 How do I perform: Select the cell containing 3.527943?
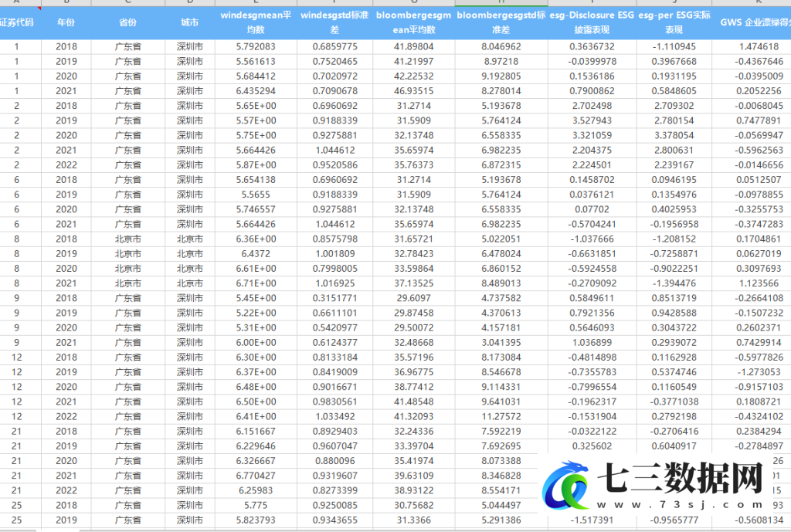[x=592, y=120]
